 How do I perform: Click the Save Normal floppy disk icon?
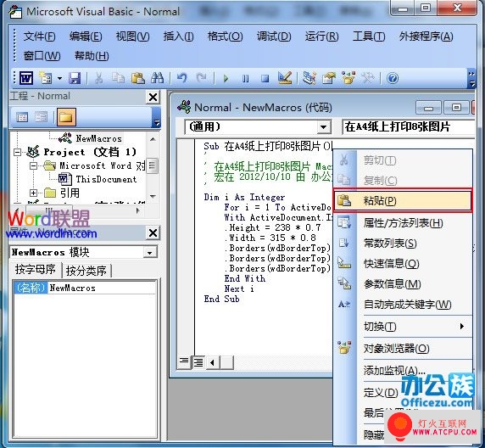pyautogui.click(x=75, y=78)
